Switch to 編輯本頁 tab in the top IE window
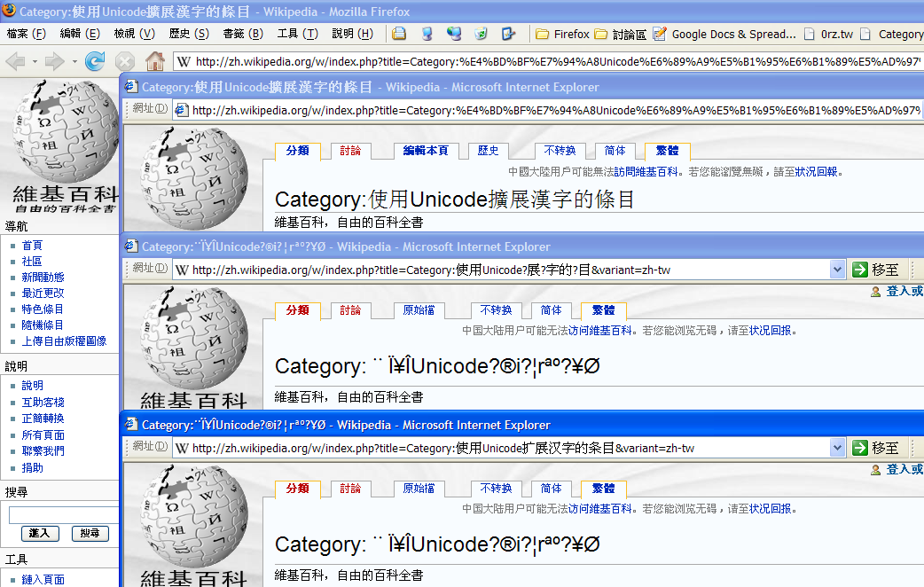 click(426, 151)
